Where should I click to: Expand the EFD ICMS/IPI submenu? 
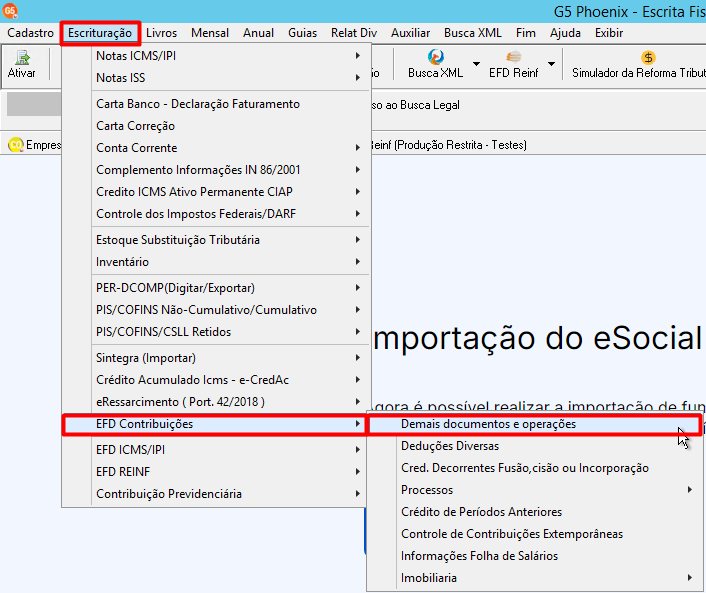pyautogui.click(x=216, y=450)
